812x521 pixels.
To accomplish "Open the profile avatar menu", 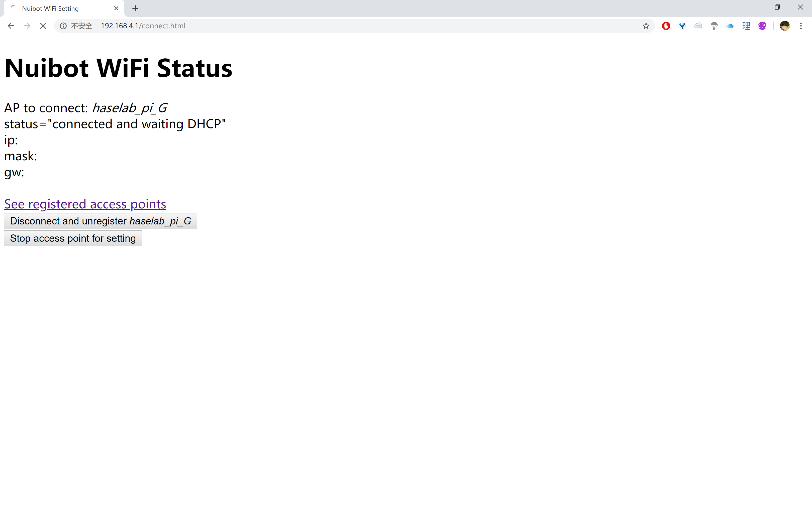I will pyautogui.click(x=785, y=26).
